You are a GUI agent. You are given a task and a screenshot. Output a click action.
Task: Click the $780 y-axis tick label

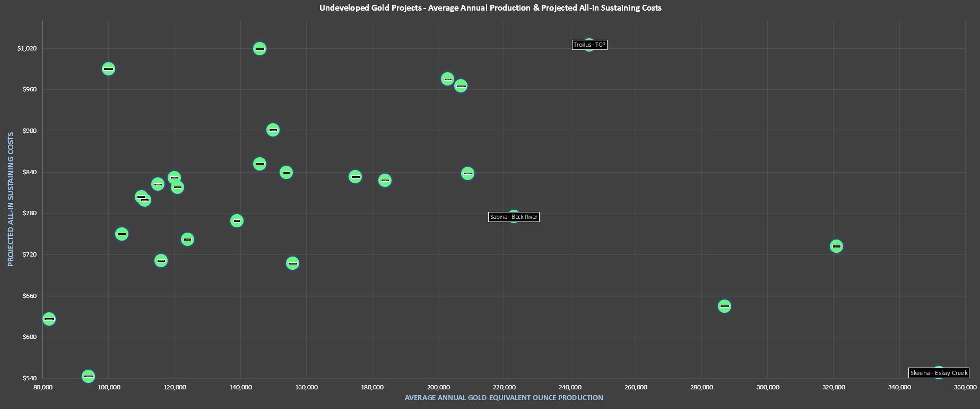click(29, 213)
